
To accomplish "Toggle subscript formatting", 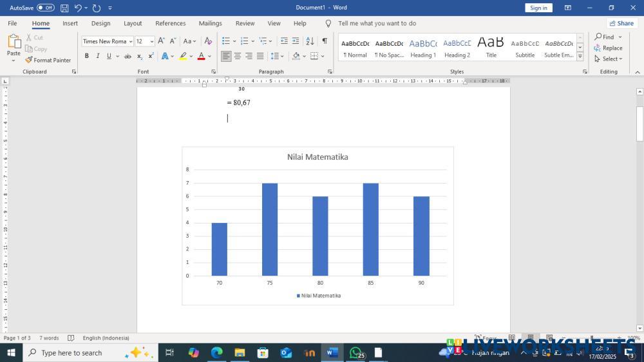I will (x=140, y=56).
